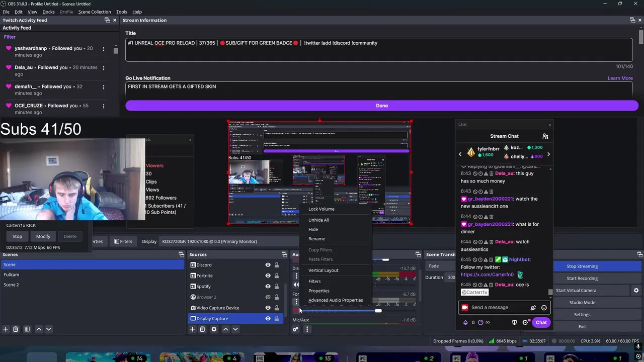The height and width of the screenshot is (362, 644).
Task: Move scene down arrow in Scenes panel
Action: tap(48, 329)
